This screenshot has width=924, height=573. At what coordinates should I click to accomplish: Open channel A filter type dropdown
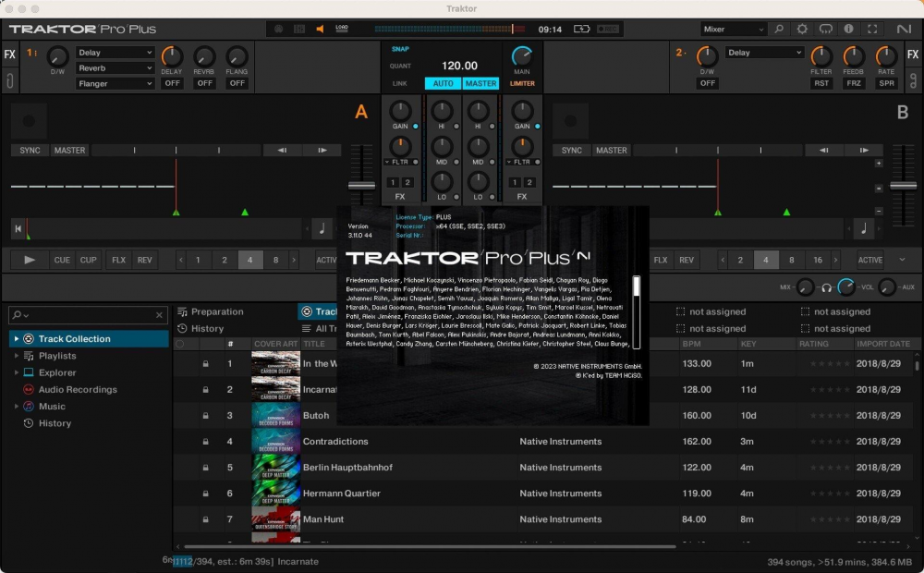tap(387, 162)
